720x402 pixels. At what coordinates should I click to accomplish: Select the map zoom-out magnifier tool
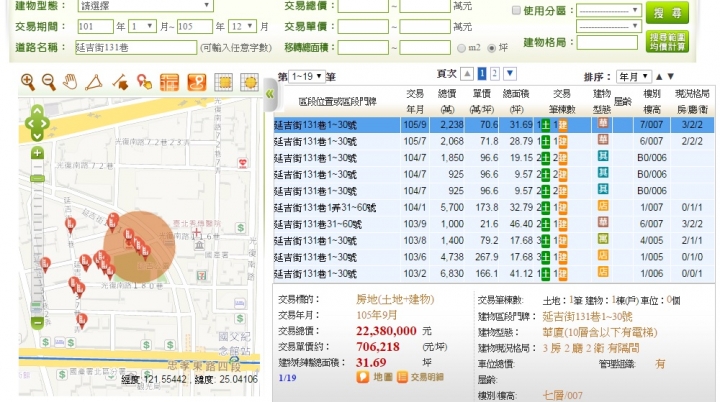pos(49,82)
